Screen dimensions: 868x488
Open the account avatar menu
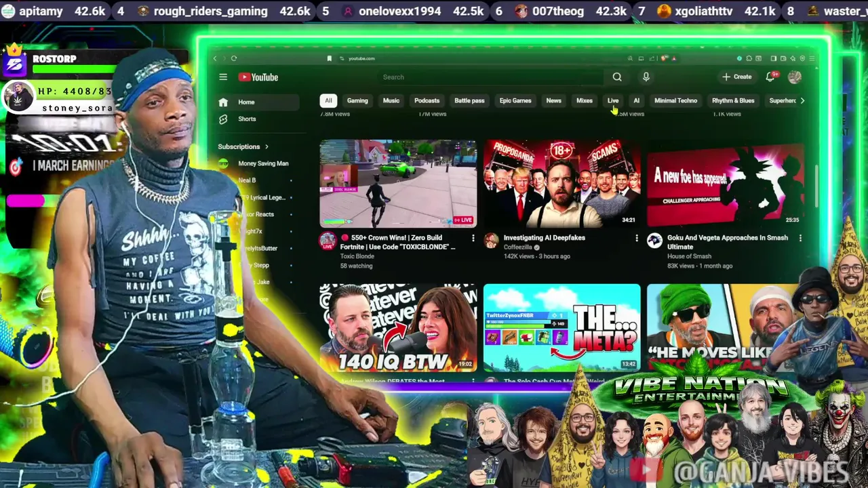click(794, 77)
